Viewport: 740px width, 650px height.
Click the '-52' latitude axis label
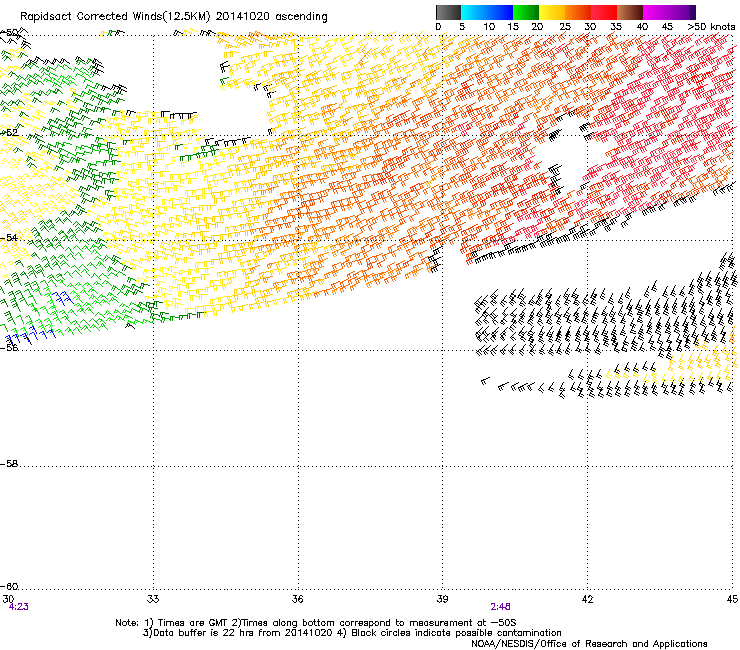[9, 133]
